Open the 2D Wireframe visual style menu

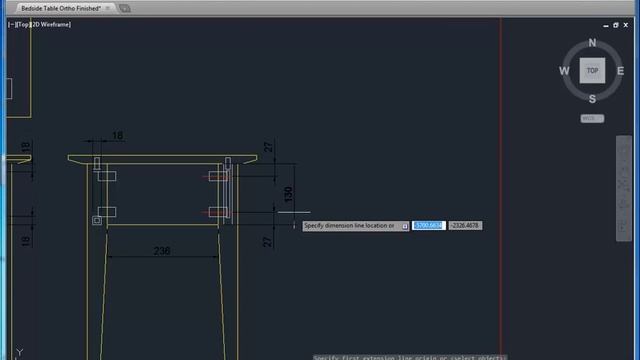point(51,24)
